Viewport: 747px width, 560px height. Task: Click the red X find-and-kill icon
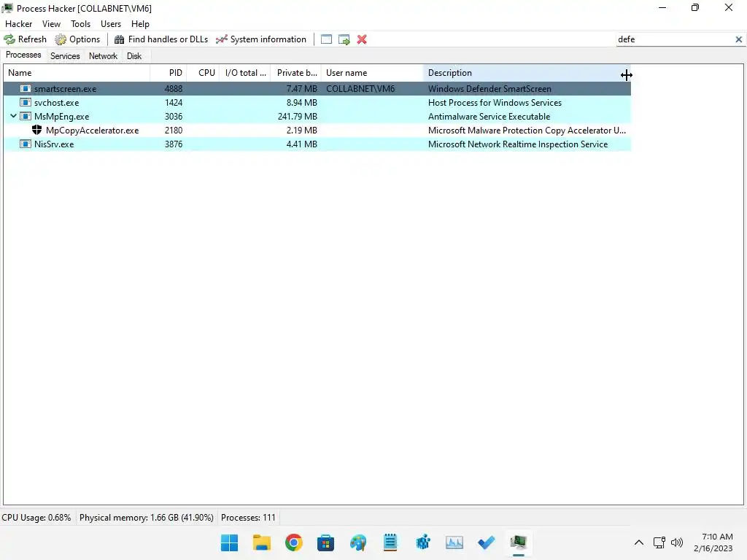pyautogui.click(x=362, y=39)
